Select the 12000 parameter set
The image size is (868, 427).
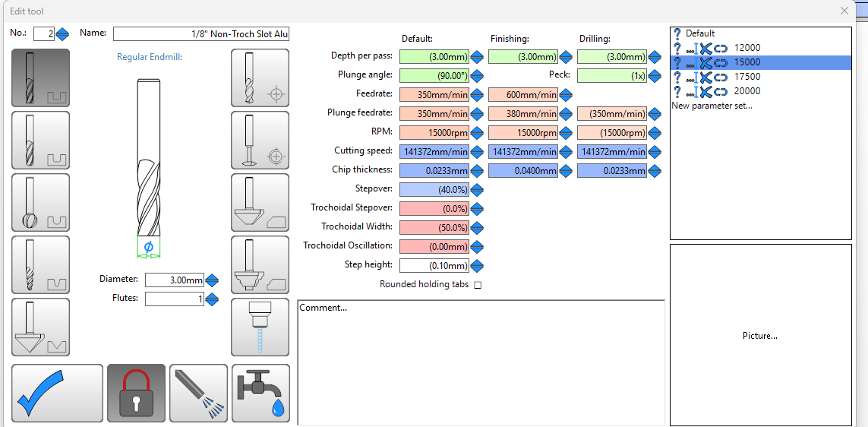(x=746, y=48)
